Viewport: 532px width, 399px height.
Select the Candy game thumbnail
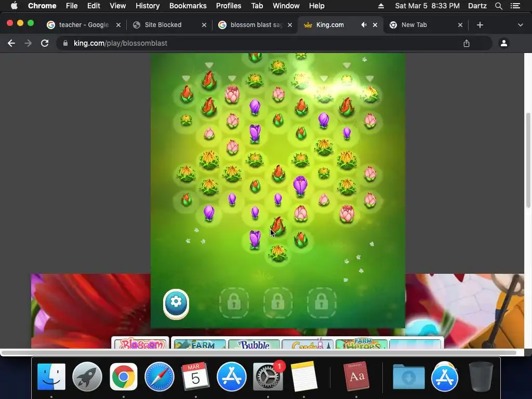coord(308,344)
